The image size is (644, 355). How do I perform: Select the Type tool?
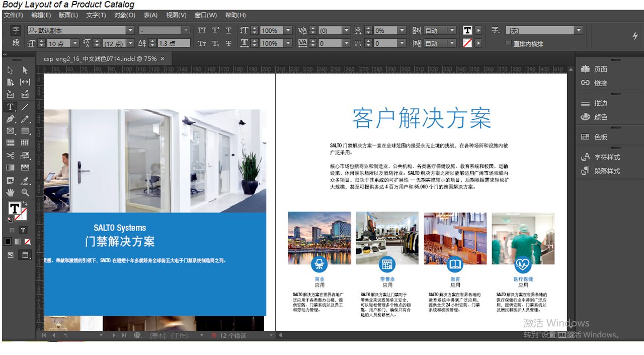pyautogui.click(x=10, y=107)
